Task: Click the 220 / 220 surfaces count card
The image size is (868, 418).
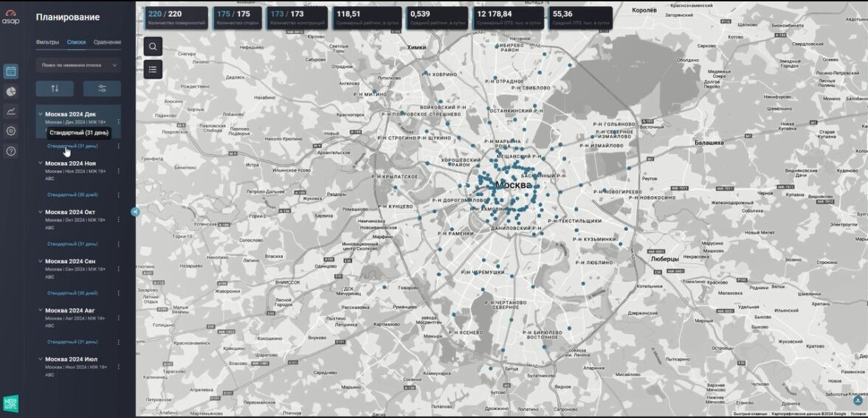Action: pos(176,18)
